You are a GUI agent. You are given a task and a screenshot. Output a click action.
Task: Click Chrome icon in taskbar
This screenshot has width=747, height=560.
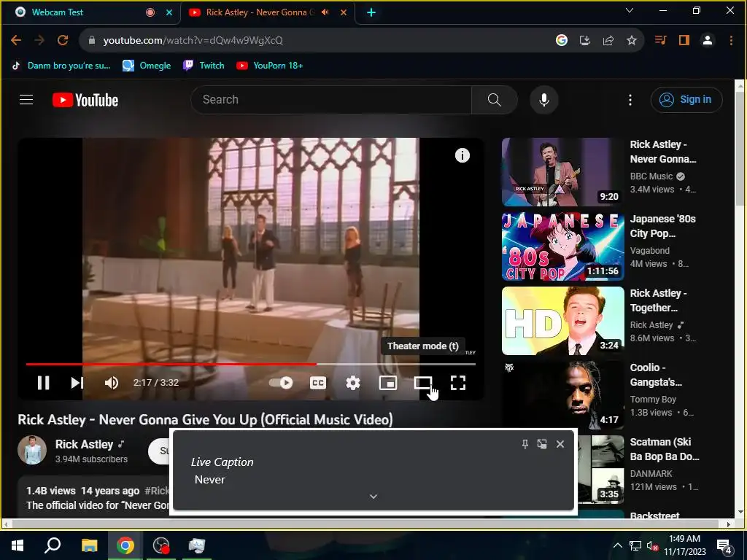point(125,545)
